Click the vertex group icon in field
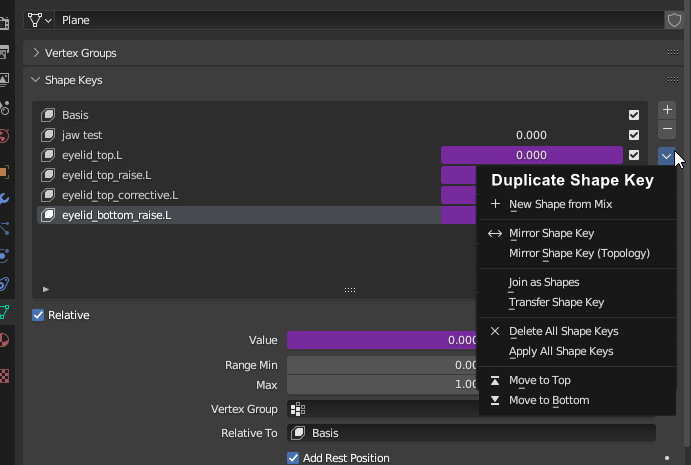This screenshot has width=691, height=465. 298,409
